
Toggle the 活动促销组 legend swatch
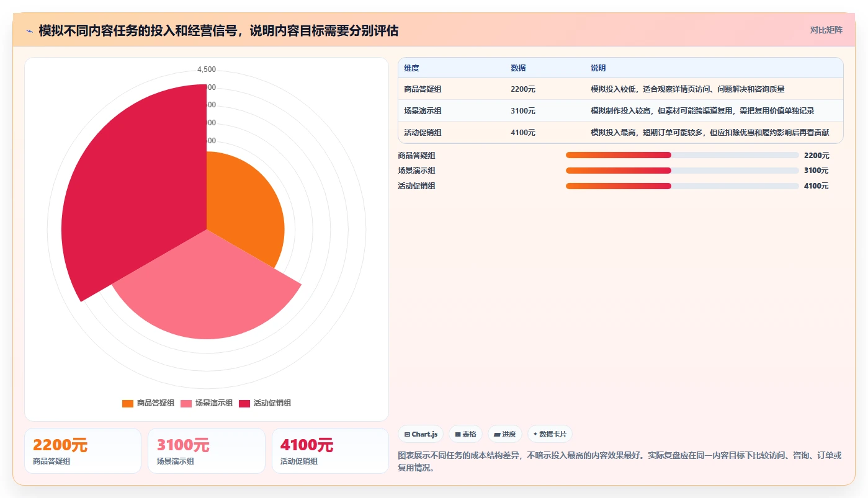point(244,403)
